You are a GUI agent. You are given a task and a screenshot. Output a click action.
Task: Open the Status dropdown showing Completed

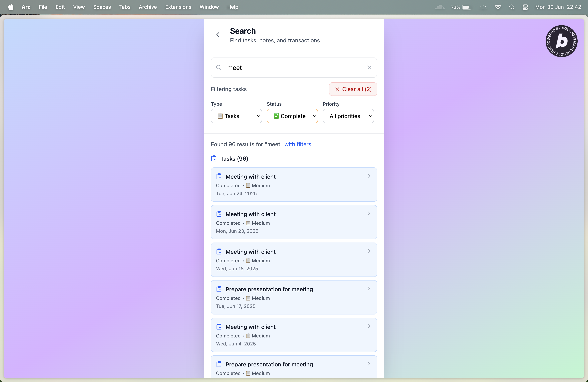tap(292, 116)
